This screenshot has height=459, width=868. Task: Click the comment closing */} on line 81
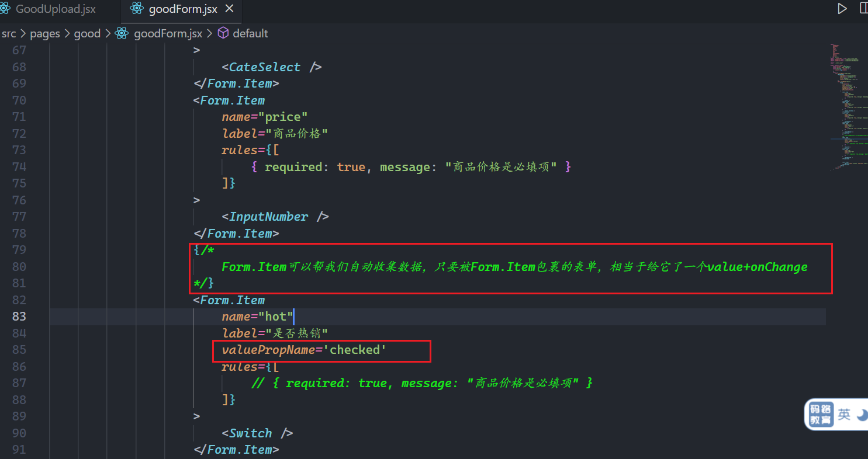point(204,283)
